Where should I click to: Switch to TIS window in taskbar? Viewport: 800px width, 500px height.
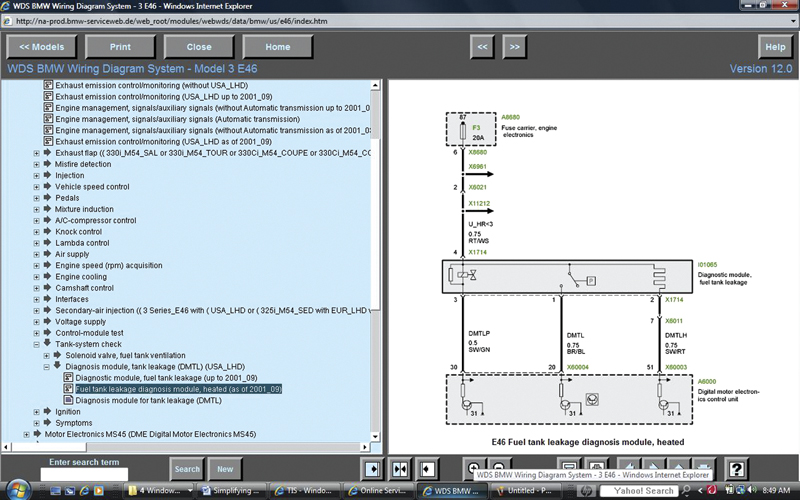(x=304, y=491)
